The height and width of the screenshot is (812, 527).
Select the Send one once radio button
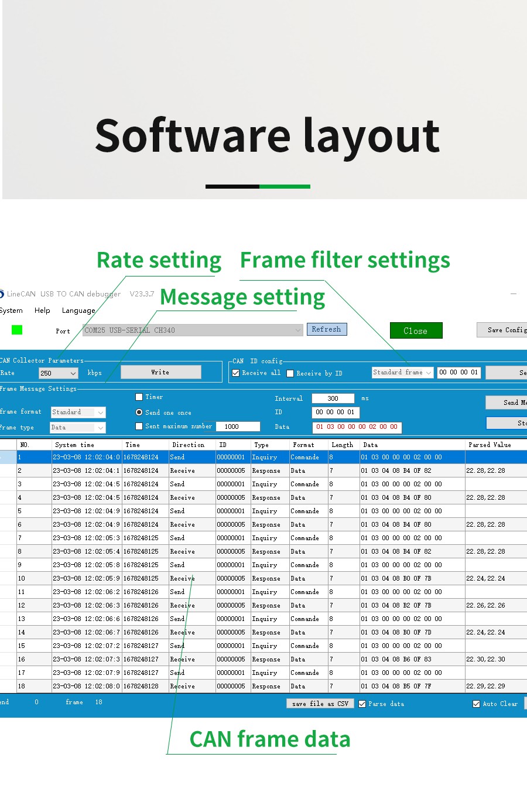tap(139, 412)
